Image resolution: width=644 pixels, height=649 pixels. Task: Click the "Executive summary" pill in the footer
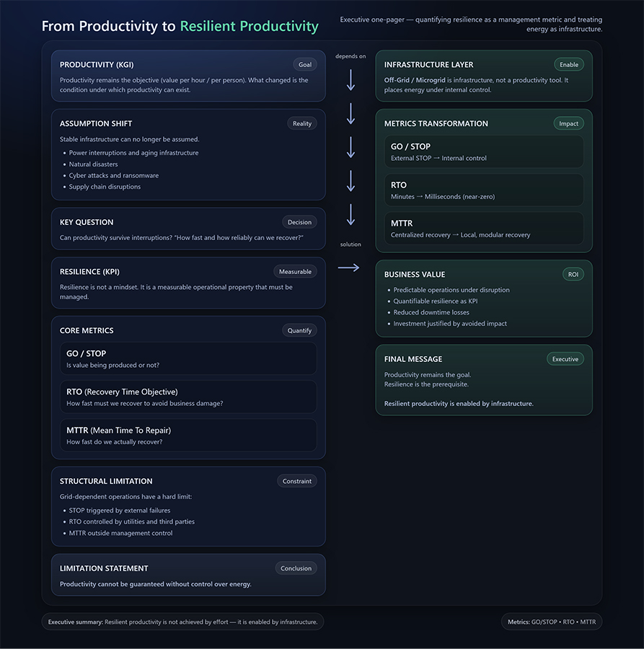tap(182, 622)
